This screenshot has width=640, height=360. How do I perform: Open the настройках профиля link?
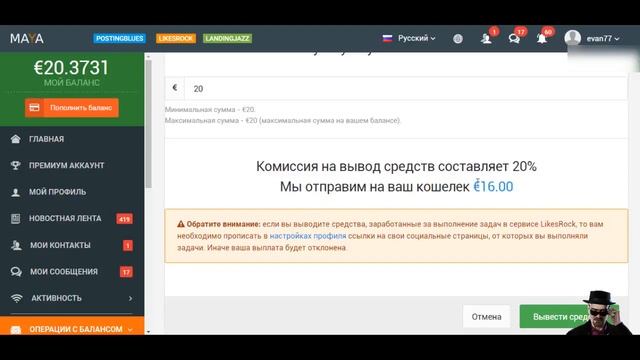click(308, 236)
